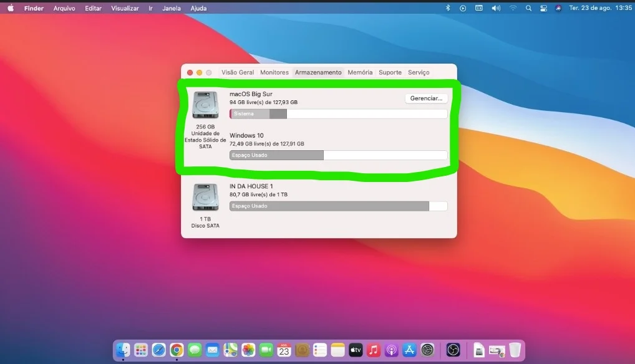Image resolution: width=635 pixels, height=364 pixels.
Task: Go to the Suporte tab
Action: 390,72
